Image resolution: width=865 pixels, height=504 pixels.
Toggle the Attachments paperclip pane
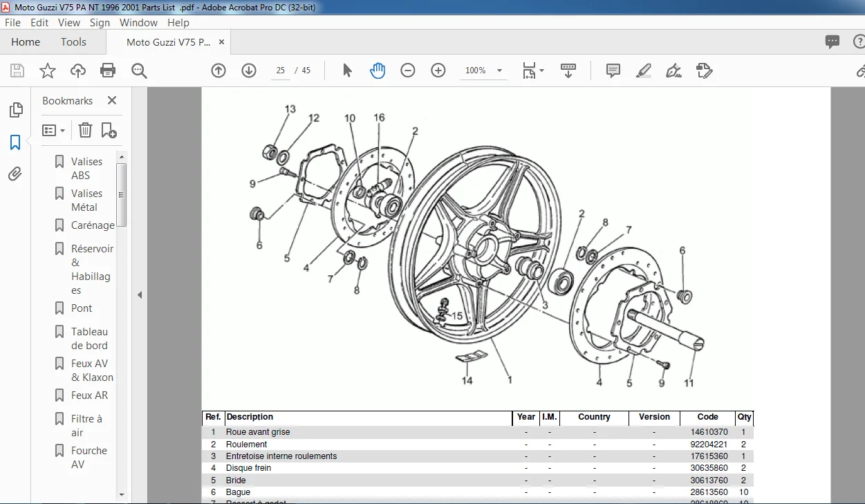click(15, 174)
